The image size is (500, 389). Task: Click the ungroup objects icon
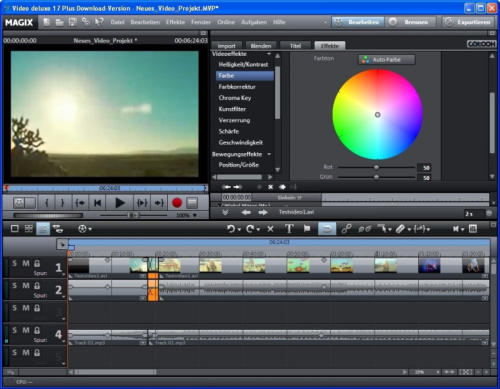pyautogui.click(x=364, y=229)
